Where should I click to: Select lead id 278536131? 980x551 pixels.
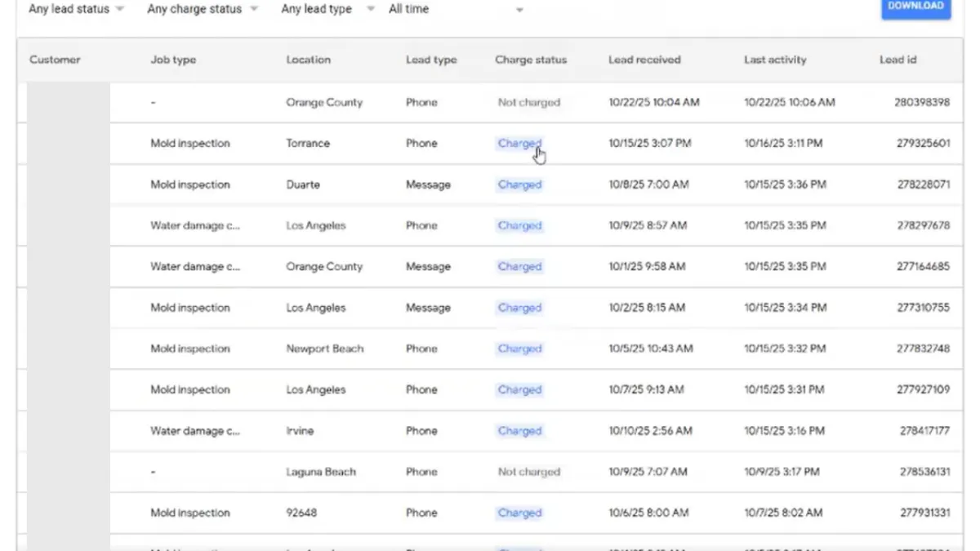[925, 472]
